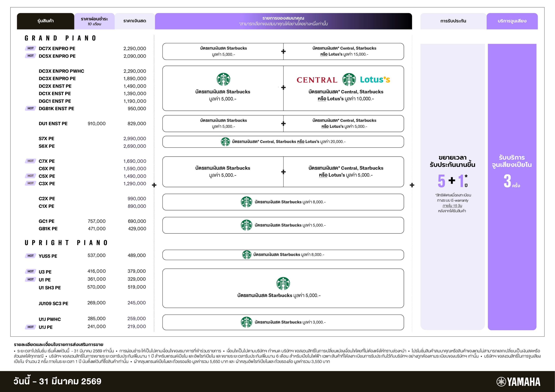The height and width of the screenshot is (392, 555).
Task: Click the Central logo in gift box
Action: [x=317, y=80]
